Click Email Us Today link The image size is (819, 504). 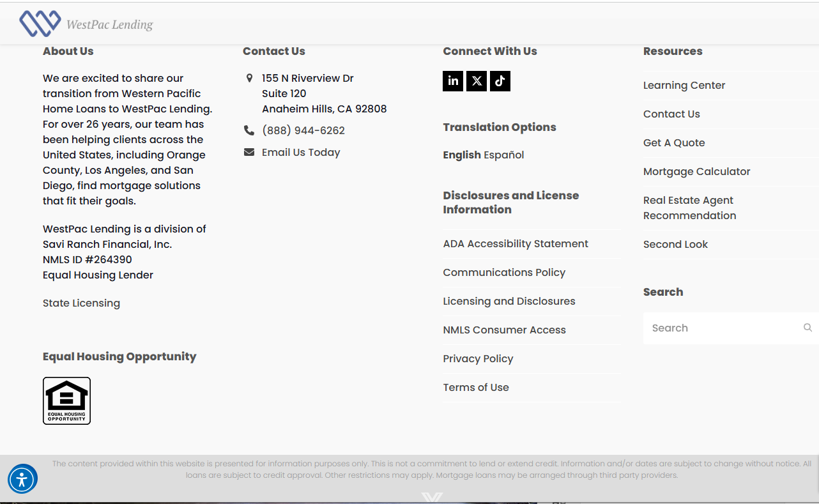301,152
